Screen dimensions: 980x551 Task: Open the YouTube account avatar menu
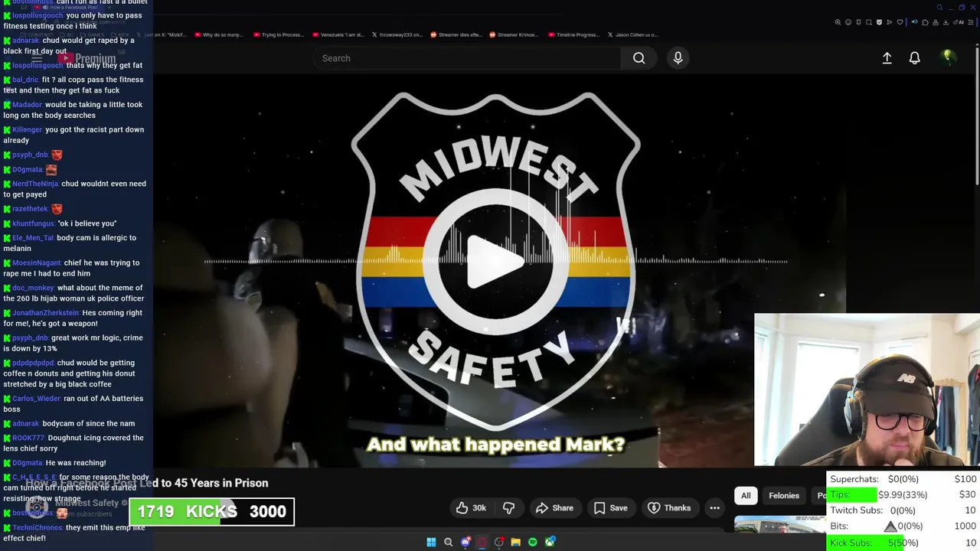(x=947, y=57)
